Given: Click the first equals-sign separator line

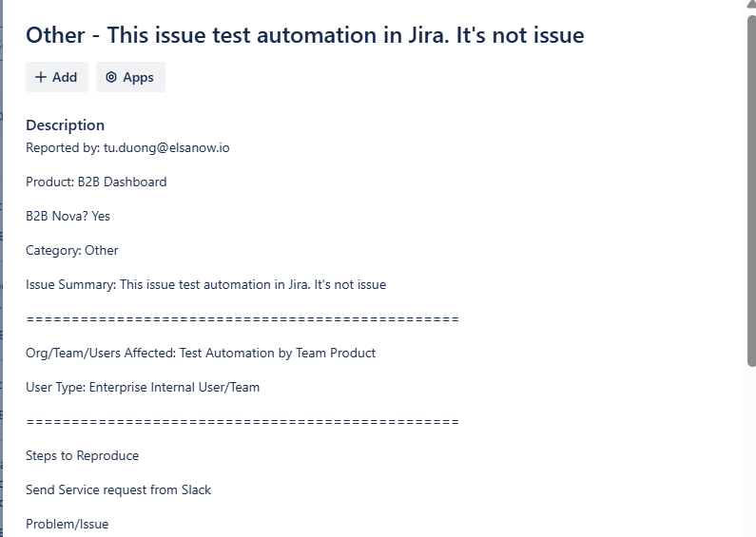Looking at the screenshot, I should (242, 319).
